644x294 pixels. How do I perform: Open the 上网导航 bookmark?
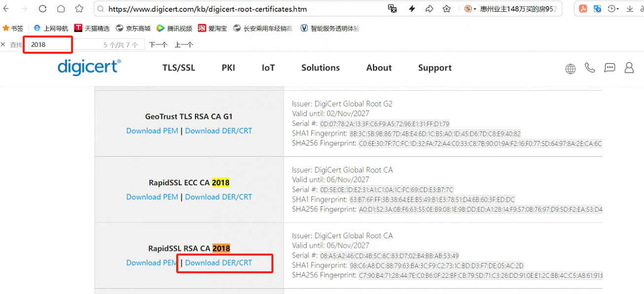click(51, 29)
